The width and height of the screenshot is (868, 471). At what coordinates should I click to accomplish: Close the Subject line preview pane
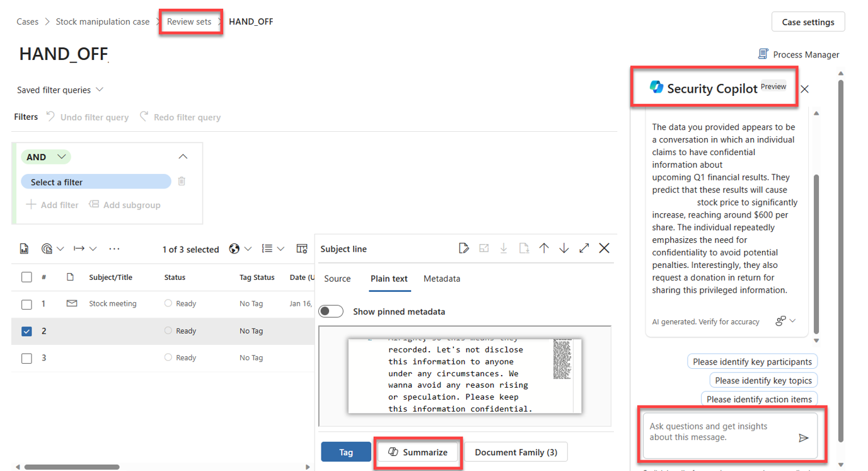tap(605, 248)
